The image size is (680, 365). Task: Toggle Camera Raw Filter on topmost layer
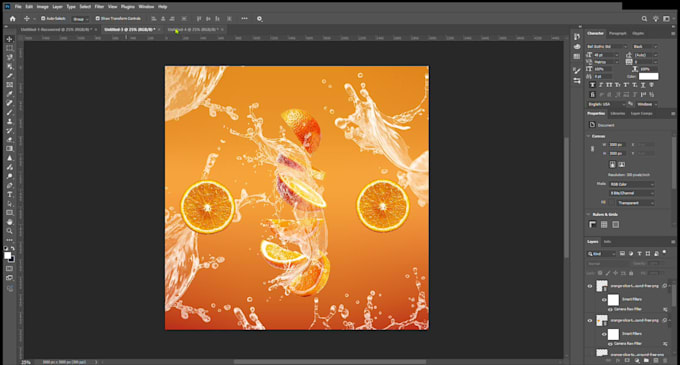pyautogui.click(x=611, y=310)
